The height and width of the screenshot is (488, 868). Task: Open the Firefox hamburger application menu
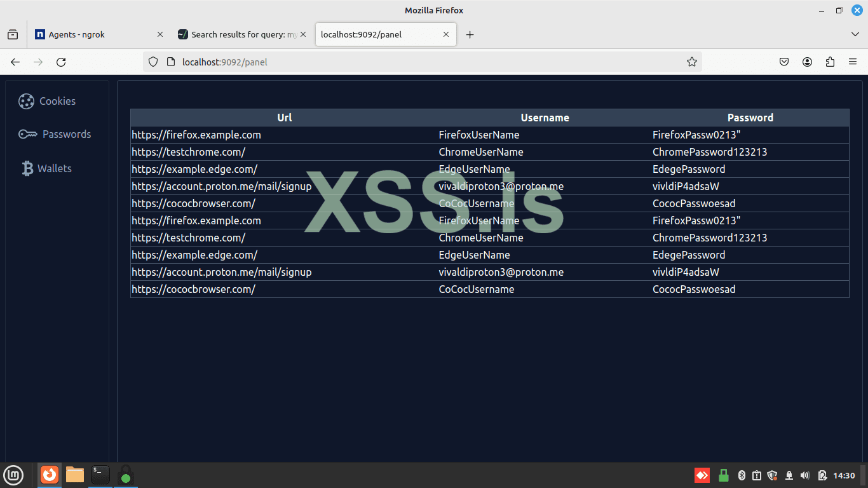coord(853,62)
